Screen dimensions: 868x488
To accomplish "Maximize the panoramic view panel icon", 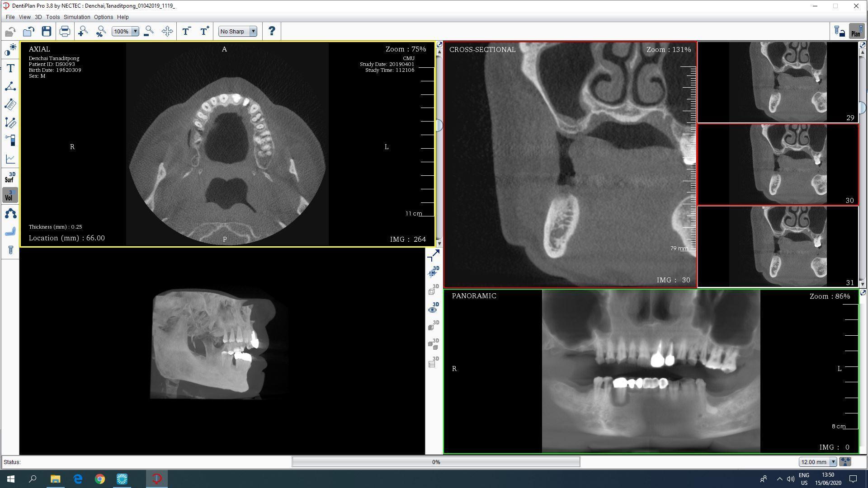I will click(x=862, y=293).
